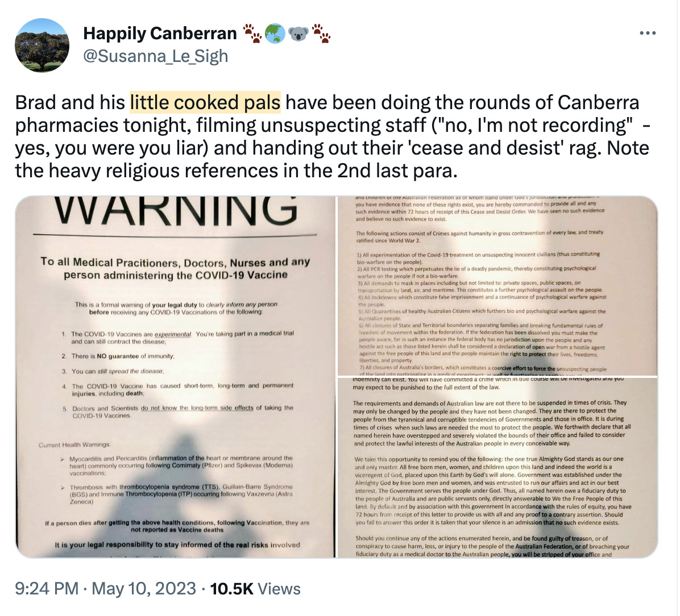Open the tweet's three-dot more options menu
The width and height of the screenshot is (680, 616).
[648, 34]
